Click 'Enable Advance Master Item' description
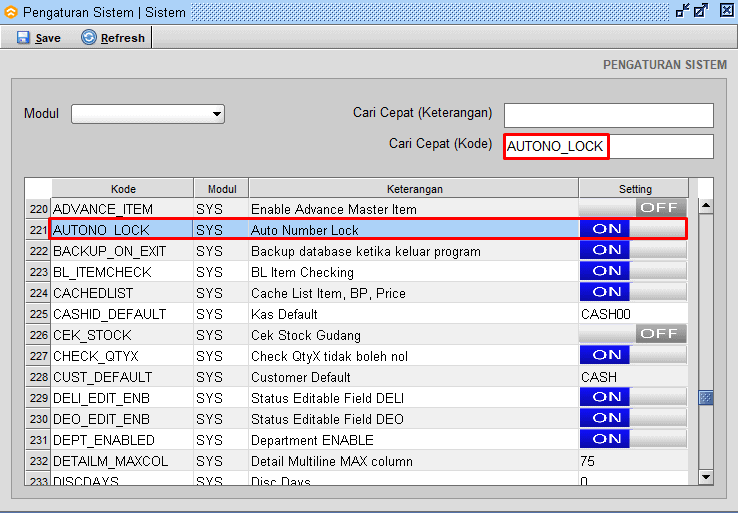 (334, 209)
